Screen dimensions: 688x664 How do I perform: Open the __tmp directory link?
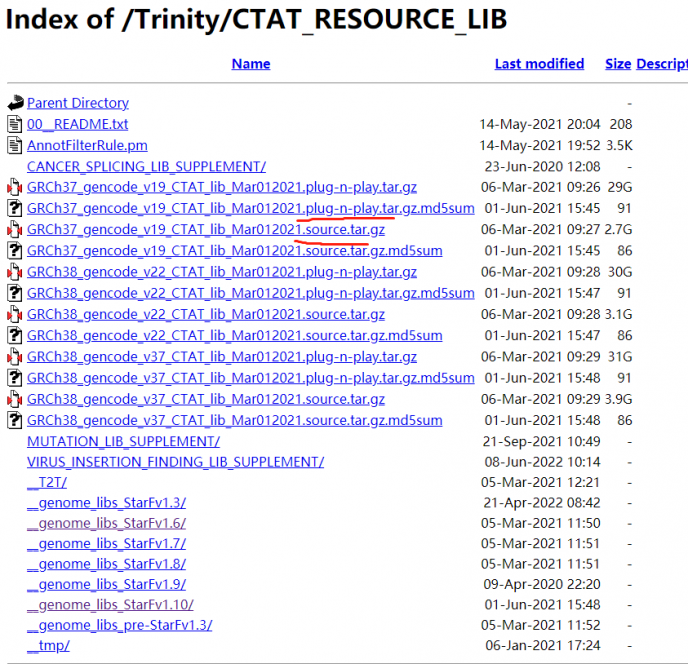[x=48, y=646]
